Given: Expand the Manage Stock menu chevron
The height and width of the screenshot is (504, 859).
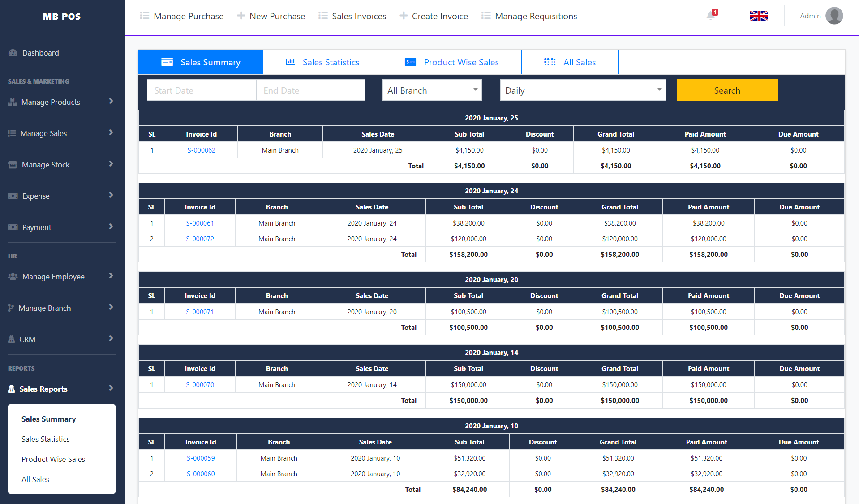Looking at the screenshot, I should (111, 164).
